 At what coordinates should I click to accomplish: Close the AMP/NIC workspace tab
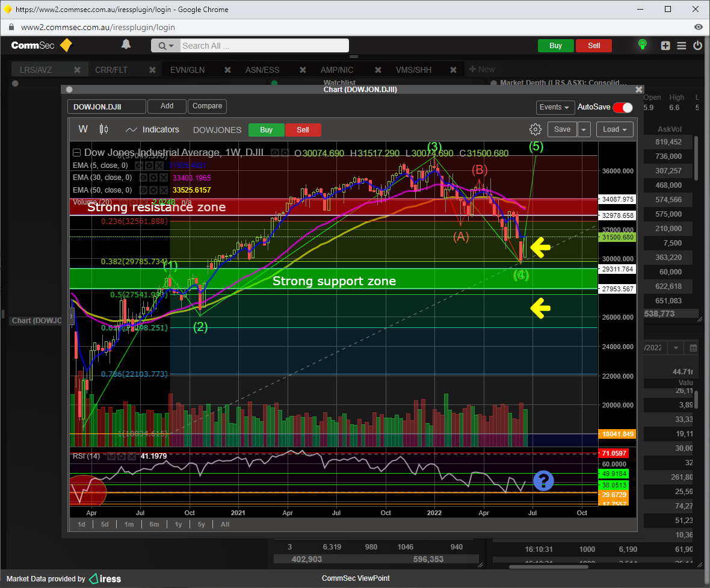(378, 70)
